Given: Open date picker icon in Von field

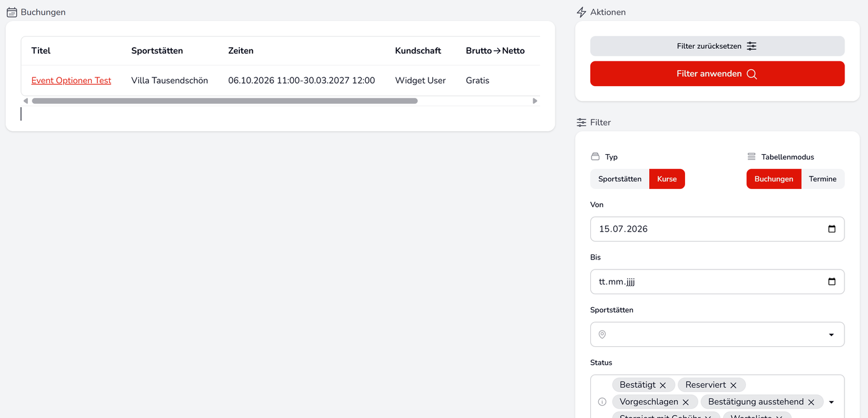Looking at the screenshot, I should (x=832, y=229).
